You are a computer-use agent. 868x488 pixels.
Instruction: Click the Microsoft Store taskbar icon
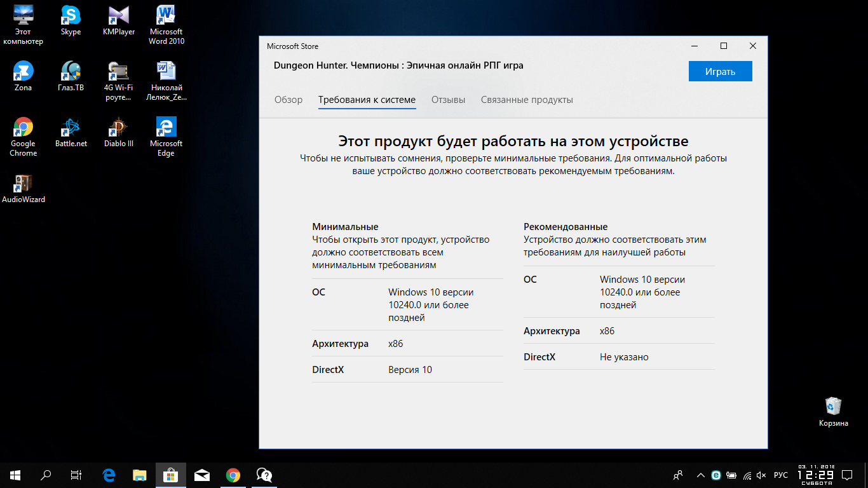point(171,475)
